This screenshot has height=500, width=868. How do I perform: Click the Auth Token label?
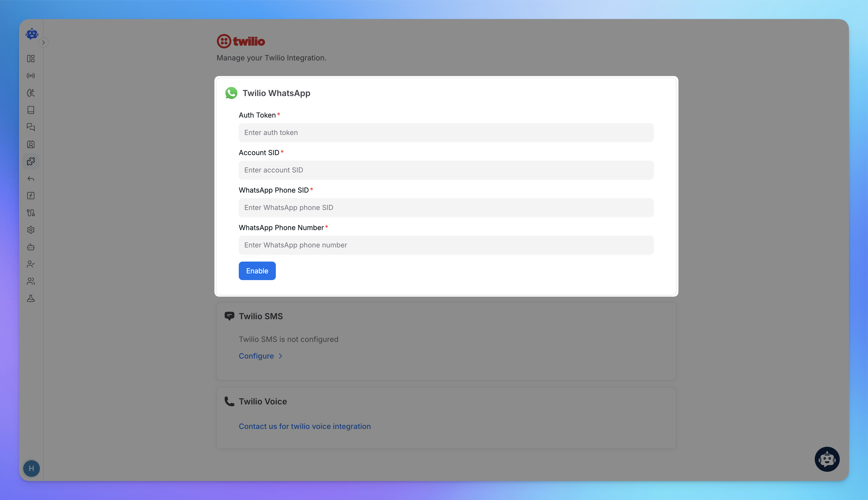[257, 115]
